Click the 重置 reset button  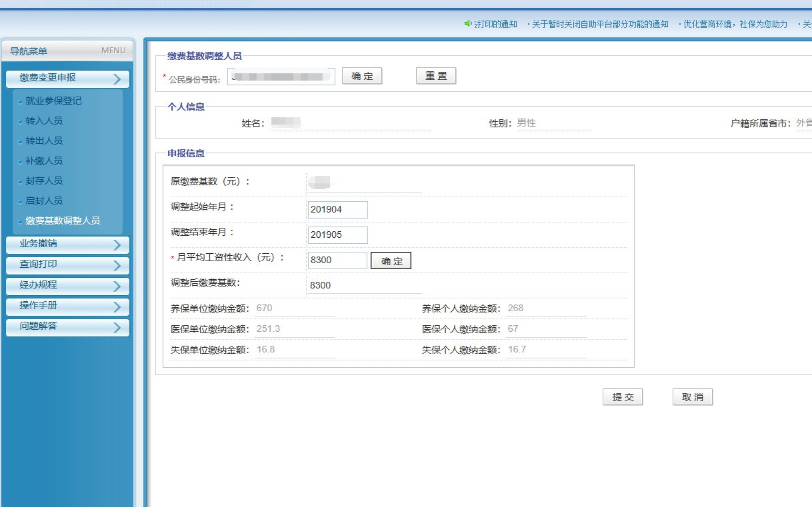coord(436,75)
